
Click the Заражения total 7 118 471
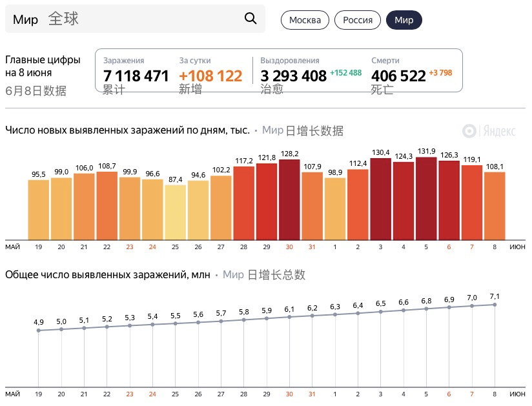pos(136,76)
